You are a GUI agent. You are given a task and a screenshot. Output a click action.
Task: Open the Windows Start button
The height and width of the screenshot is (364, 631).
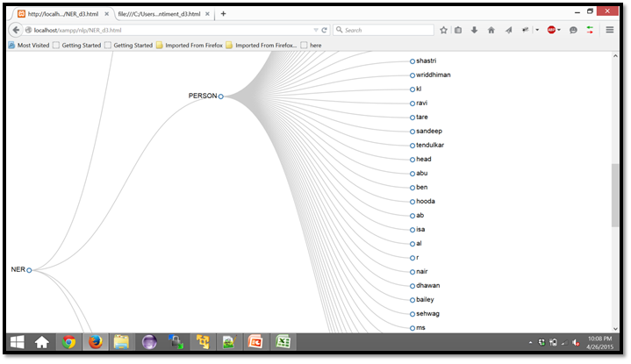coord(17,343)
